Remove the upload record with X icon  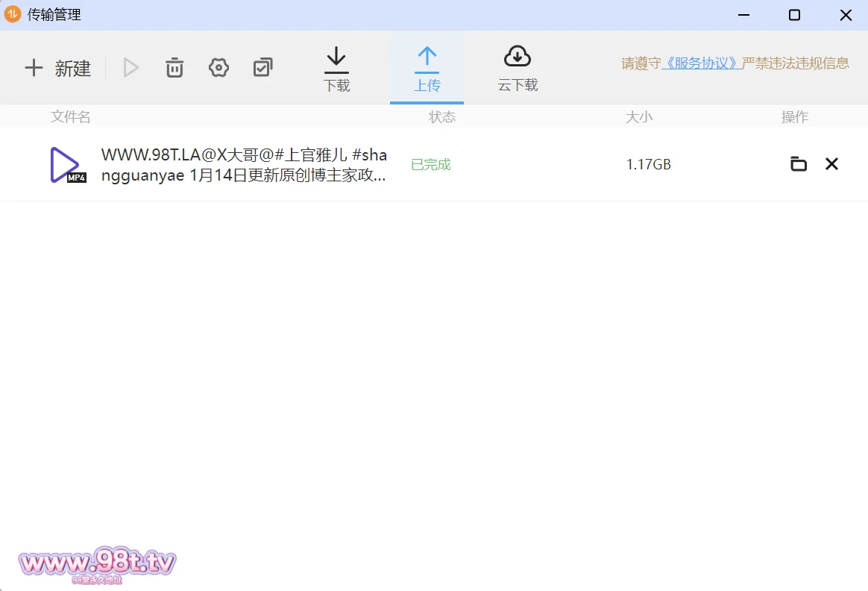[x=831, y=164]
